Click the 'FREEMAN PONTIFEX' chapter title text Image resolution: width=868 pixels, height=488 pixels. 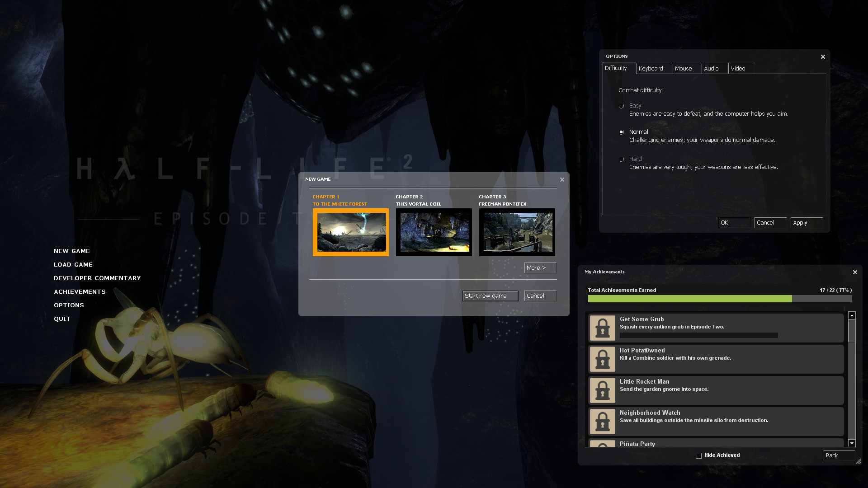[502, 204]
